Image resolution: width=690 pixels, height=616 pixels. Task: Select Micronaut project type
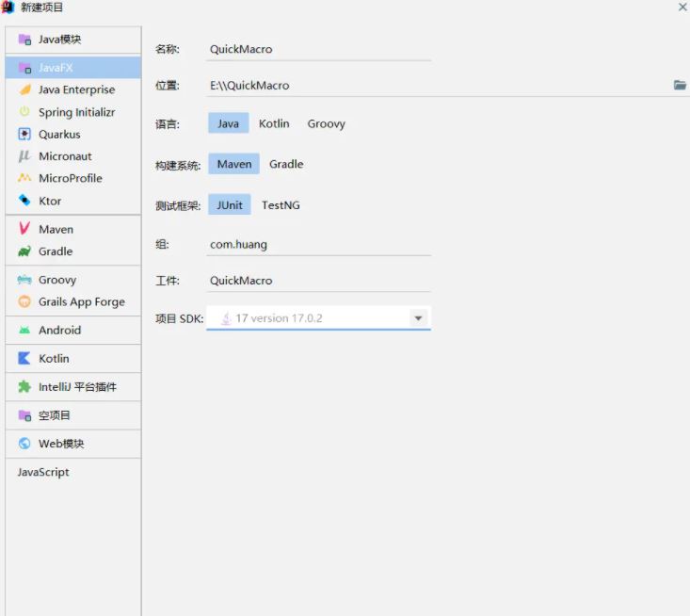(73, 156)
